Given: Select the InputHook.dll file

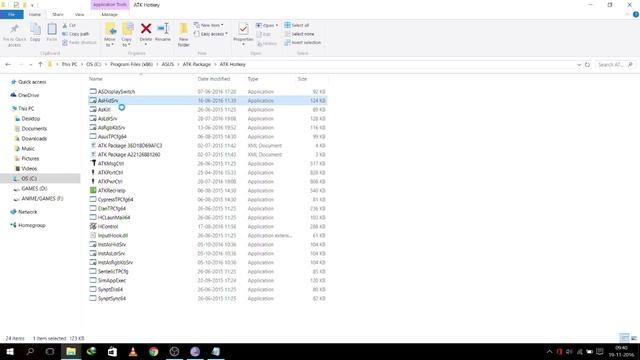Looking at the screenshot, I should pos(113,235).
